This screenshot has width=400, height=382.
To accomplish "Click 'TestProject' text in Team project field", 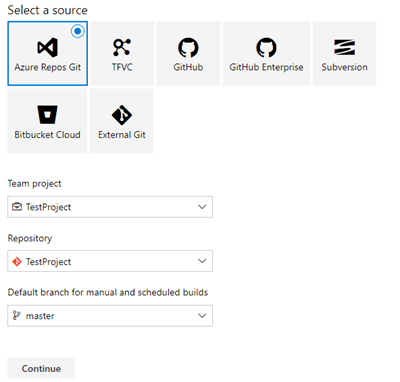I will pos(48,207).
